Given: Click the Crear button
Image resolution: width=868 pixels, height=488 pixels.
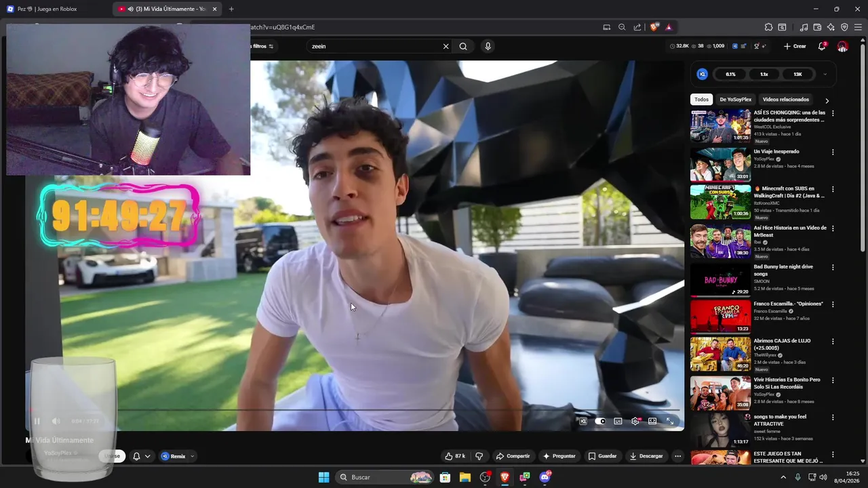Looking at the screenshot, I should click(x=795, y=46).
